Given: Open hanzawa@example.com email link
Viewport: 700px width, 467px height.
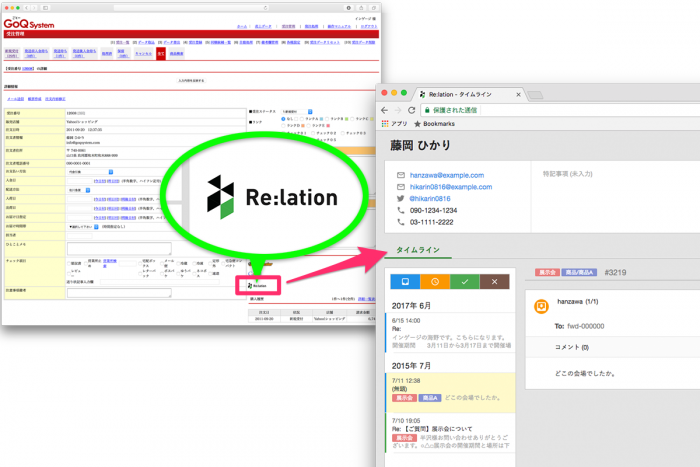Looking at the screenshot, I should 447,175.
